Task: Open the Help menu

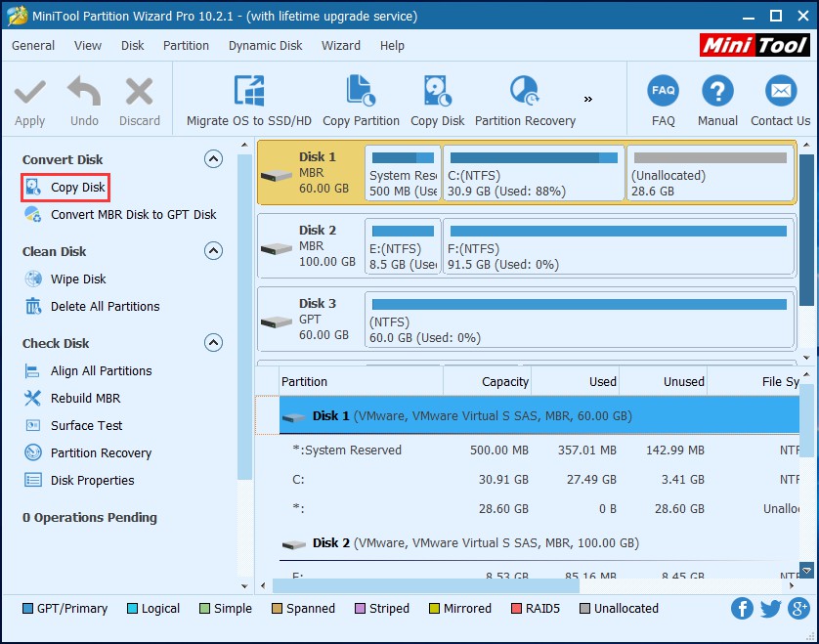Action: click(x=392, y=45)
